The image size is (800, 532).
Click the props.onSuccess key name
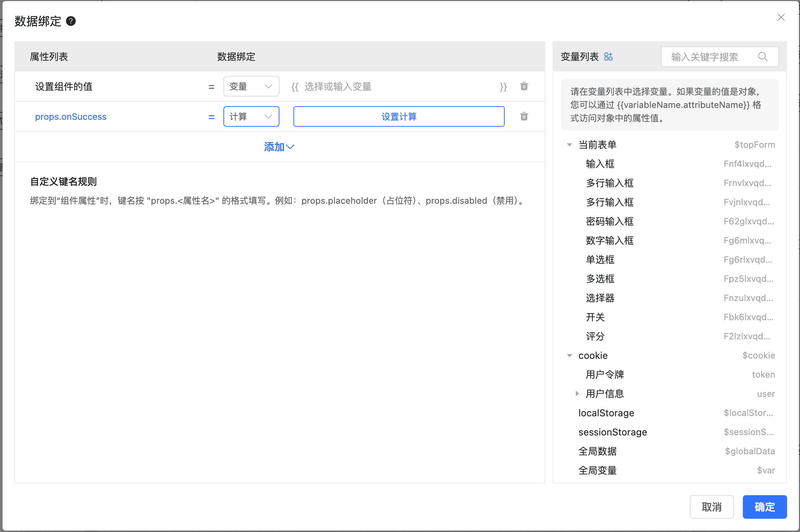click(71, 117)
